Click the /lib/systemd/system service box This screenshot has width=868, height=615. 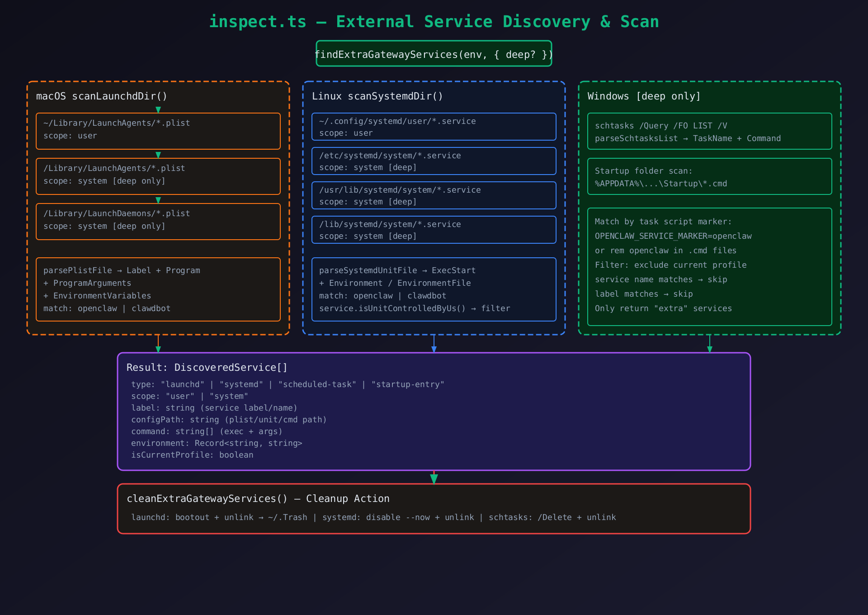point(434,230)
